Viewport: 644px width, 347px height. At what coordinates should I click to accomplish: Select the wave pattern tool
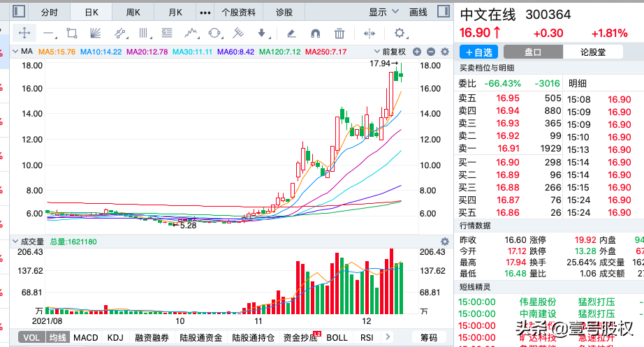click(x=191, y=34)
